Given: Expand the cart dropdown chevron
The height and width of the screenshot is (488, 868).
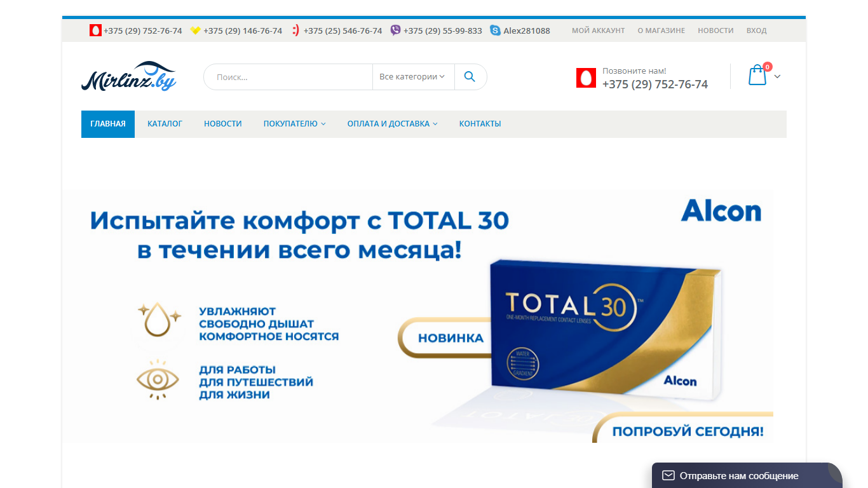Looking at the screenshot, I should point(777,76).
